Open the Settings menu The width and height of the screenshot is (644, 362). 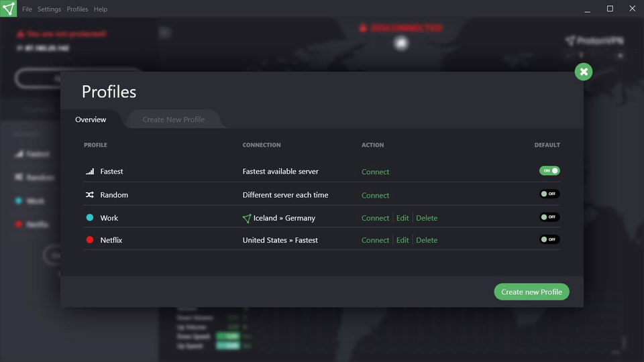click(x=49, y=9)
